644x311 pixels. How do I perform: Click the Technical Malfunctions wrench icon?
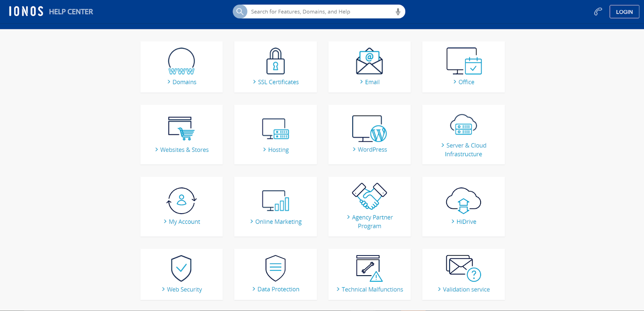pos(369,268)
